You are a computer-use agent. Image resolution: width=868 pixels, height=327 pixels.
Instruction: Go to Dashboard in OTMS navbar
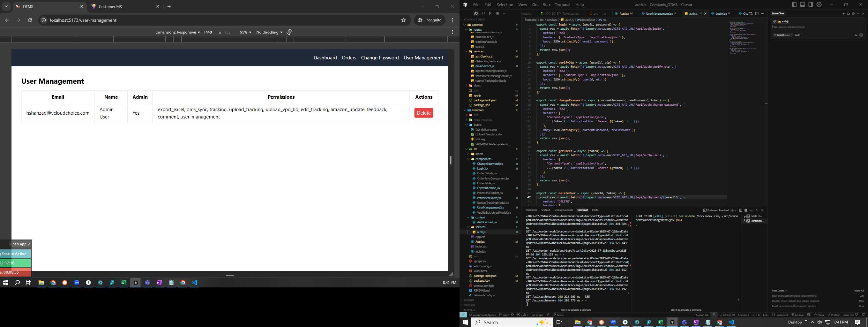325,58
